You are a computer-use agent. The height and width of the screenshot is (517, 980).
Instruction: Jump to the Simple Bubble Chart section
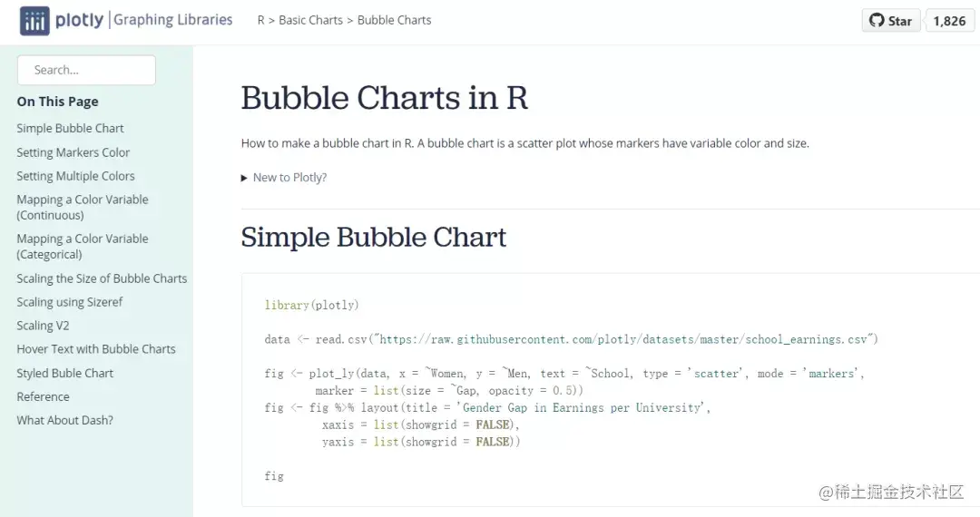[70, 128]
